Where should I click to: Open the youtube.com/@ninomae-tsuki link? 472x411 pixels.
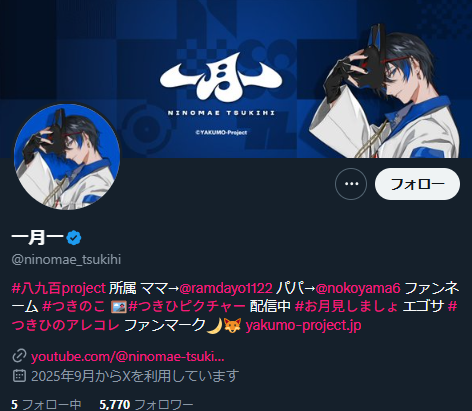[x=128, y=357]
